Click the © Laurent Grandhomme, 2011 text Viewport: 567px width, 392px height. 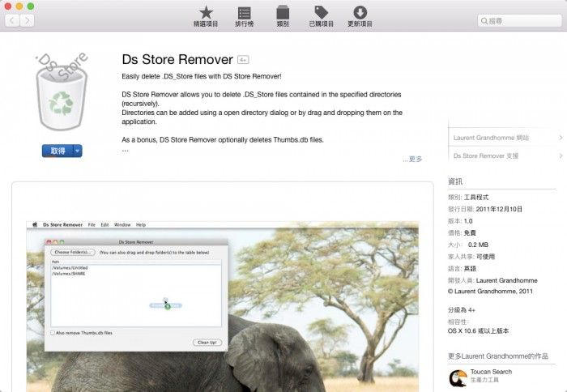point(490,291)
